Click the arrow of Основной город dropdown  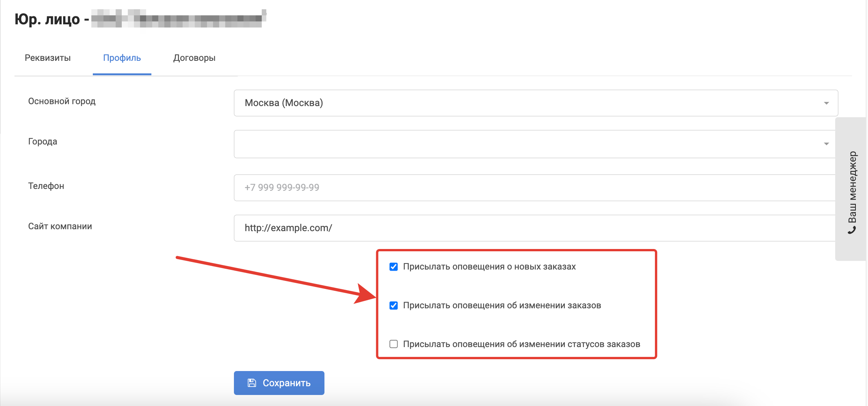(826, 103)
